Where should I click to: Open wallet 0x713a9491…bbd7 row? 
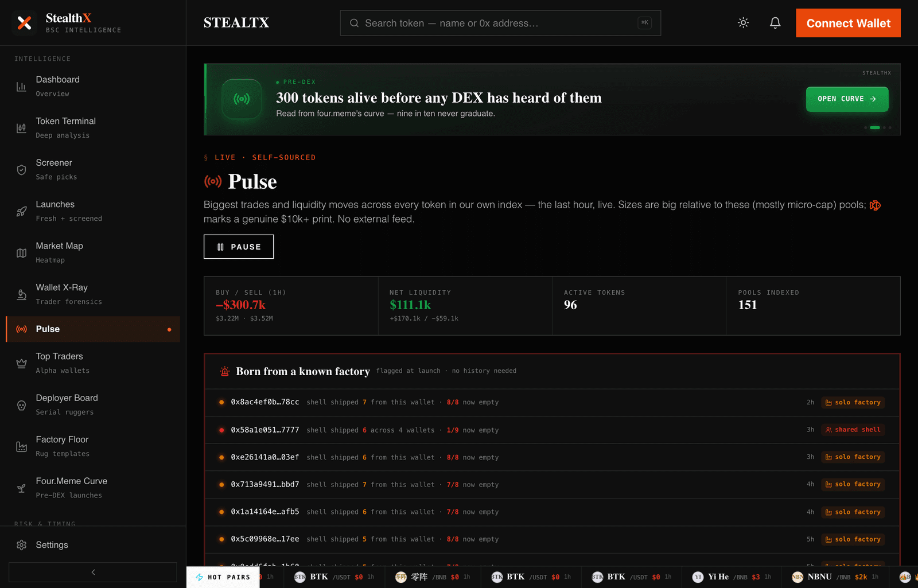[x=552, y=485]
